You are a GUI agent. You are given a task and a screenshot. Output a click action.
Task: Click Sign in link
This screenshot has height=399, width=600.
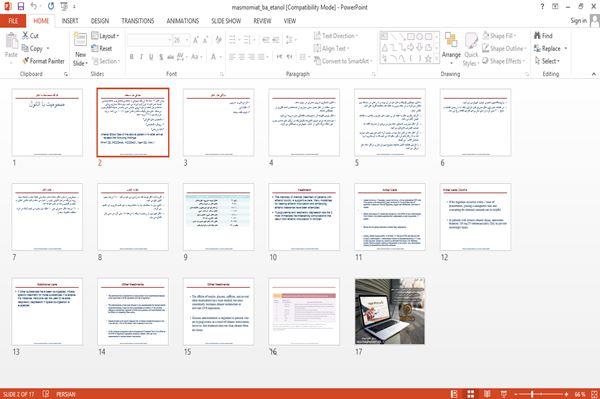click(x=578, y=21)
